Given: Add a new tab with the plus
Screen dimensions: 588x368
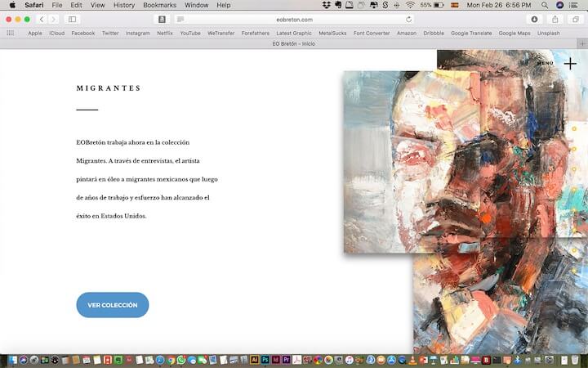Looking at the screenshot, I should click(581, 43).
